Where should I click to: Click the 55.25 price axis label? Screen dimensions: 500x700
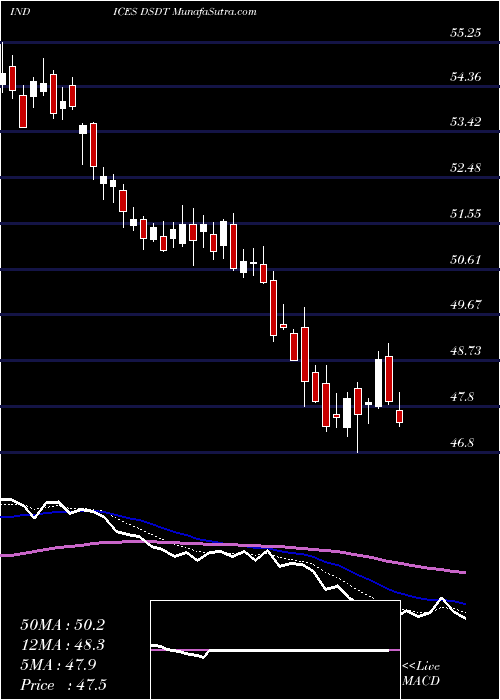pyautogui.click(x=466, y=33)
